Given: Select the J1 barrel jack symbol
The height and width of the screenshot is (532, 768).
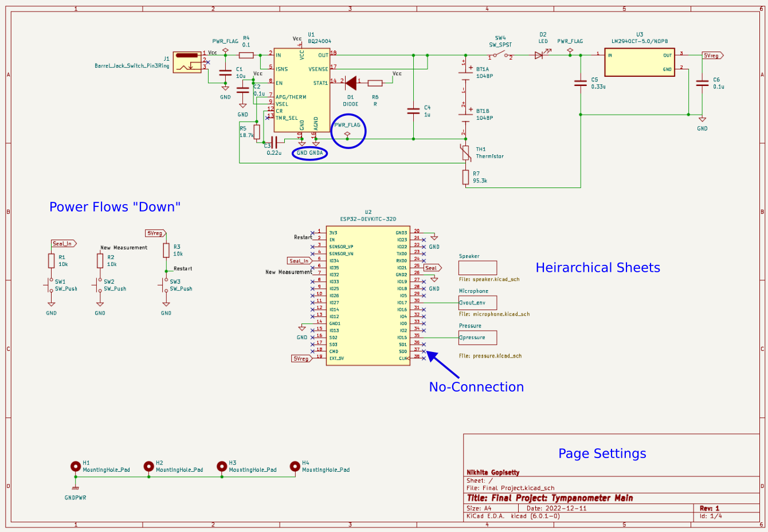Looking at the screenshot, I should pyautogui.click(x=187, y=62).
